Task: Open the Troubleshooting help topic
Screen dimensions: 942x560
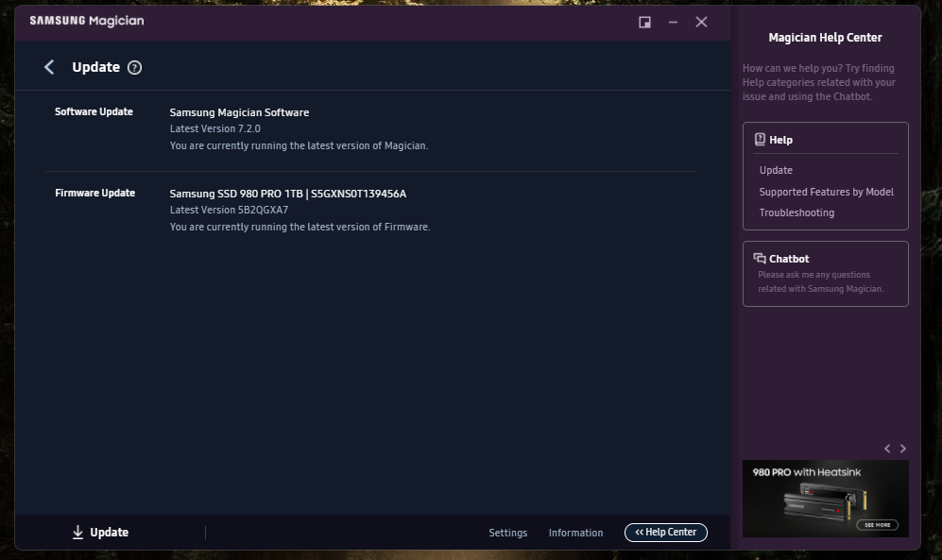Action: click(796, 213)
